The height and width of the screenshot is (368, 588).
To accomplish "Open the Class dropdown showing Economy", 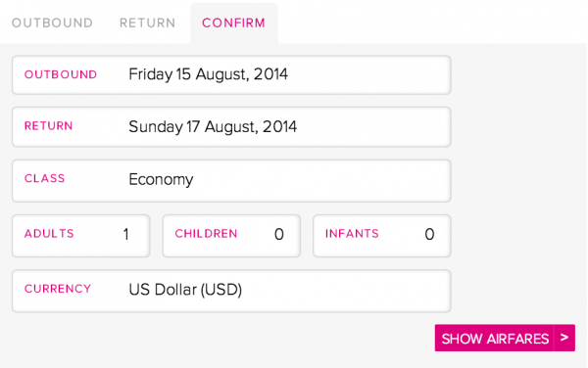I will tap(231, 181).
